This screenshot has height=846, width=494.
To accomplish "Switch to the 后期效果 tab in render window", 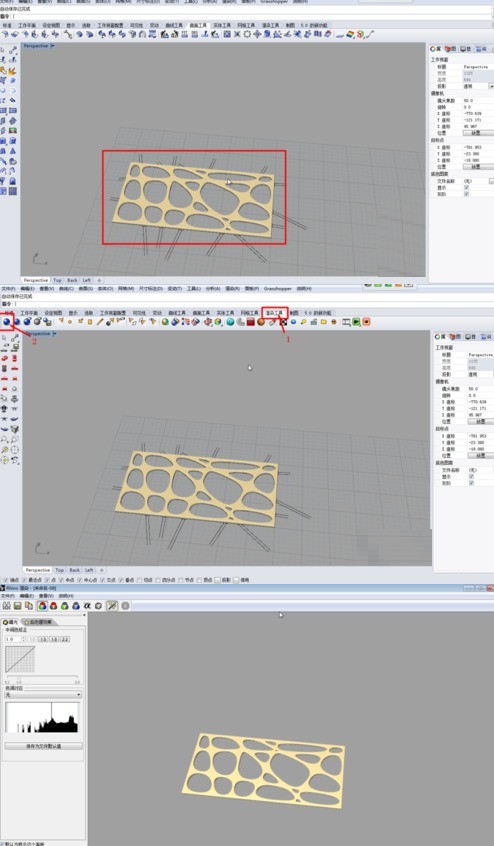I will pos(41,622).
